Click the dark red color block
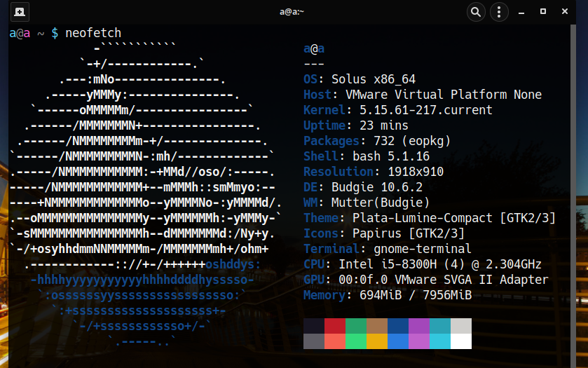Image resolution: width=588 pixels, height=368 pixels. click(335, 326)
